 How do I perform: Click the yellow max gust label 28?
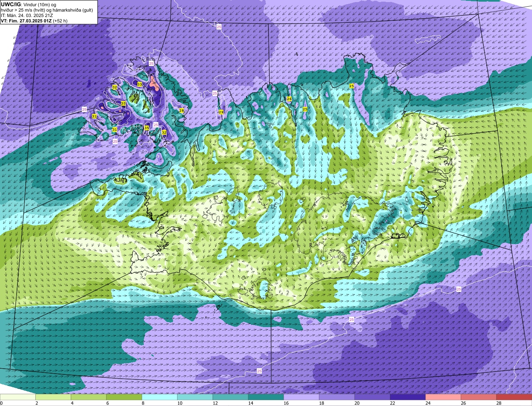[x=181, y=110]
